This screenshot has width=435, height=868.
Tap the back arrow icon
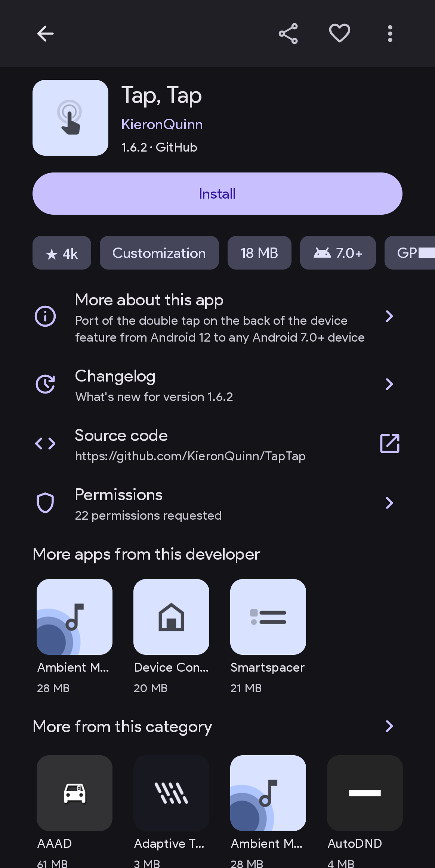[45, 34]
